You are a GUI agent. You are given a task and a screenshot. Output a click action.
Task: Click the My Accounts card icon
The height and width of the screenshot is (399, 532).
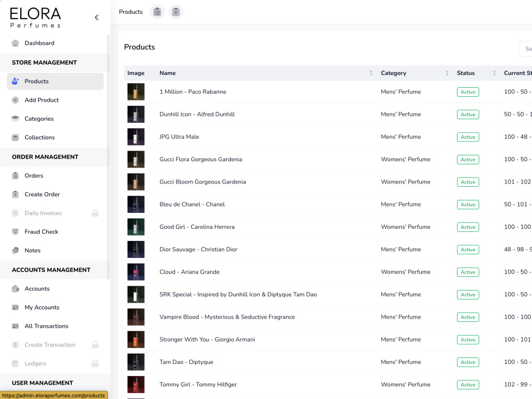pos(15,307)
